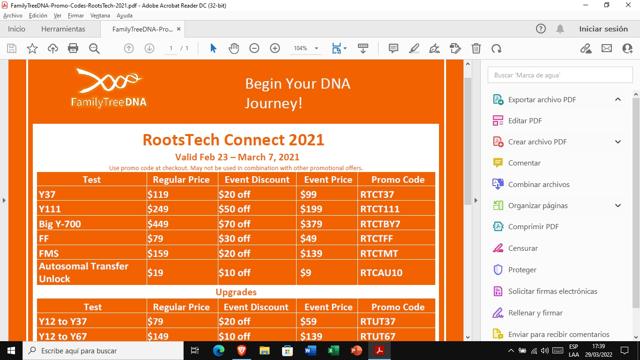Click the Save file toolbar icon
The height and width of the screenshot is (360, 640).
(12, 49)
